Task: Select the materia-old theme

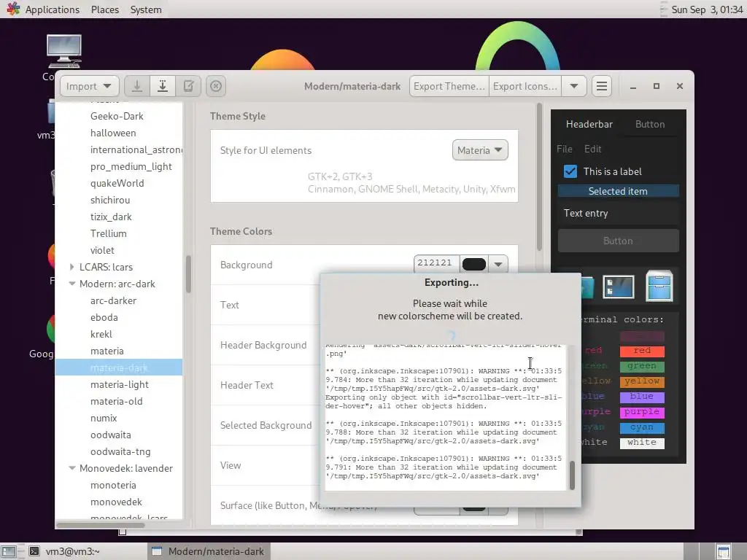Action: (116, 401)
